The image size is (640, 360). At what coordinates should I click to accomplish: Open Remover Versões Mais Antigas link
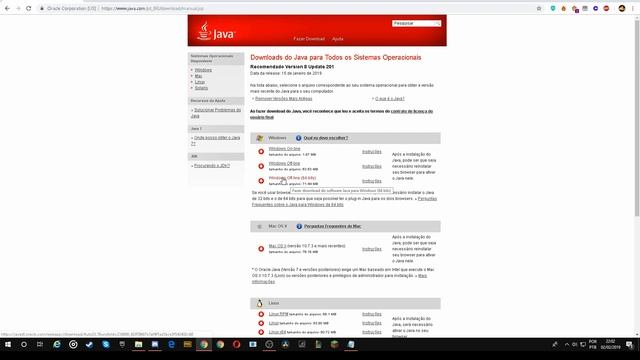pos(283,99)
